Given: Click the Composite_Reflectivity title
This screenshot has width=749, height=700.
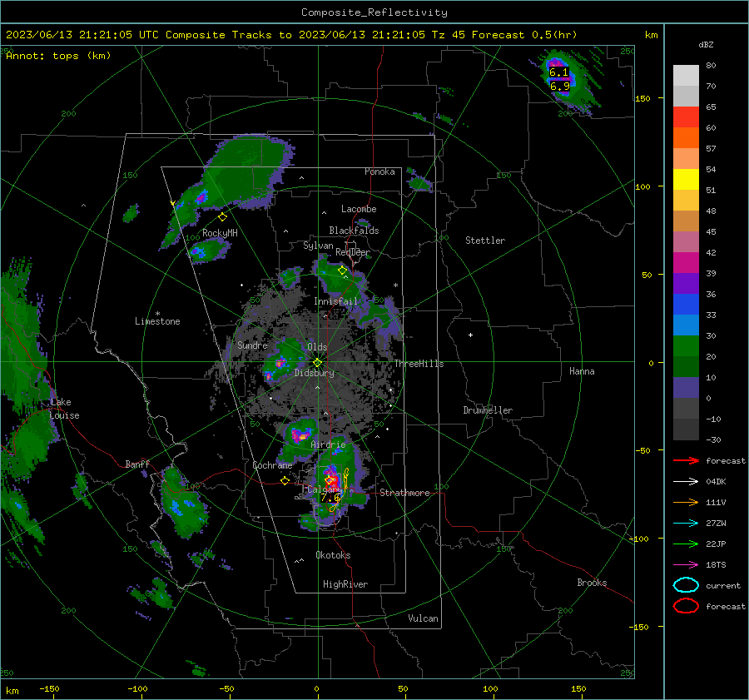Looking at the screenshot, I should point(374,12).
